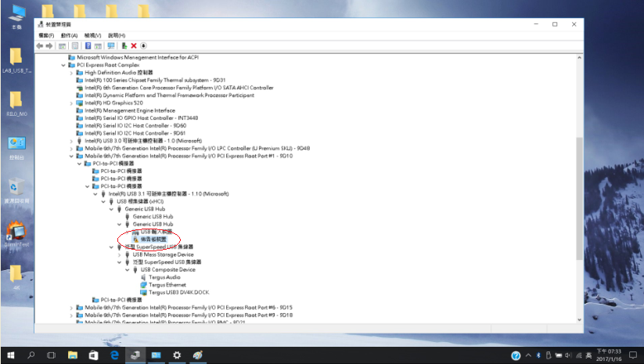Screen dimensions: 644x364
Task: Click the Control Panel desktop icon
Action: pyautogui.click(x=16, y=148)
